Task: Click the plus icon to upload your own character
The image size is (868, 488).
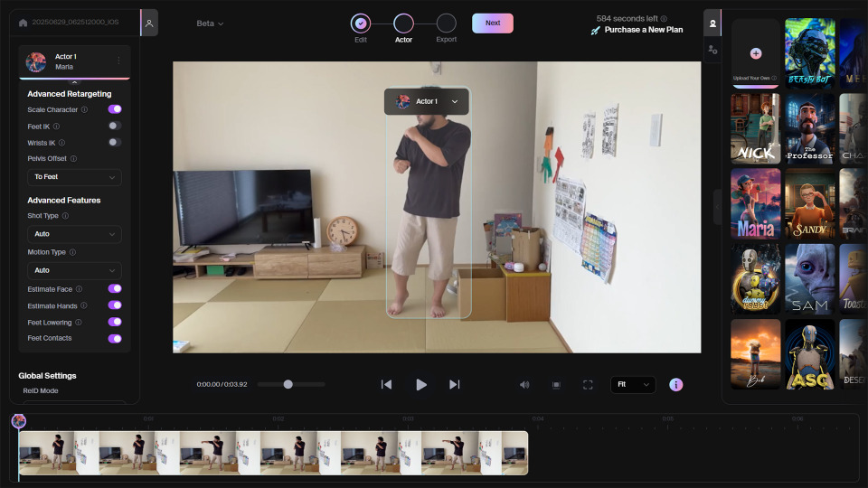Action: pyautogui.click(x=756, y=53)
